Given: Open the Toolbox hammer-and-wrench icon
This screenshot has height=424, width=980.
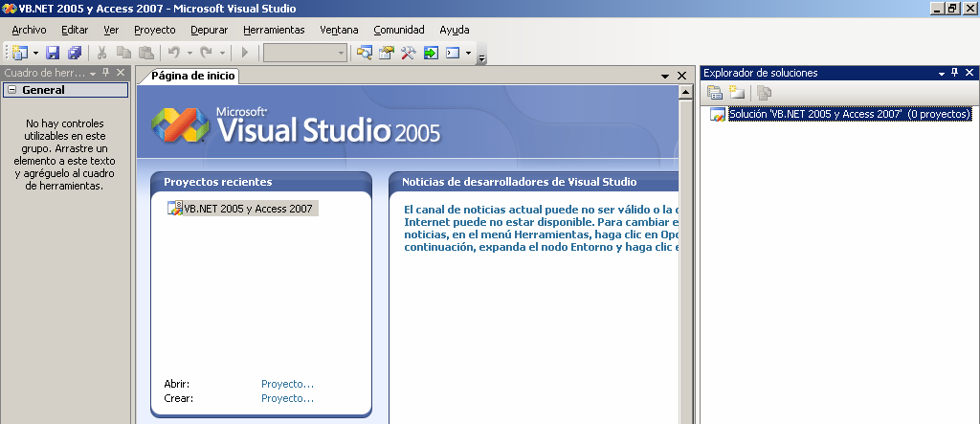Looking at the screenshot, I should click(408, 53).
